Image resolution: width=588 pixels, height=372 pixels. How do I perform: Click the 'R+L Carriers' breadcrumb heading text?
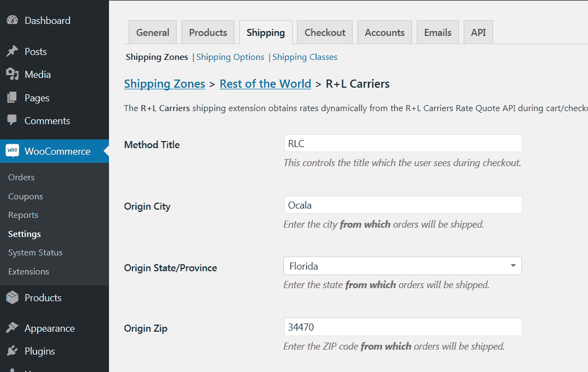pyautogui.click(x=357, y=84)
